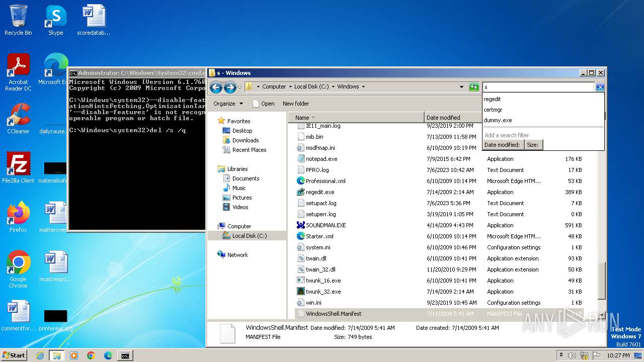Select the Firefox desktop icon
Image resolution: width=644 pixels, height=362 pixels.
coord(18,217)
